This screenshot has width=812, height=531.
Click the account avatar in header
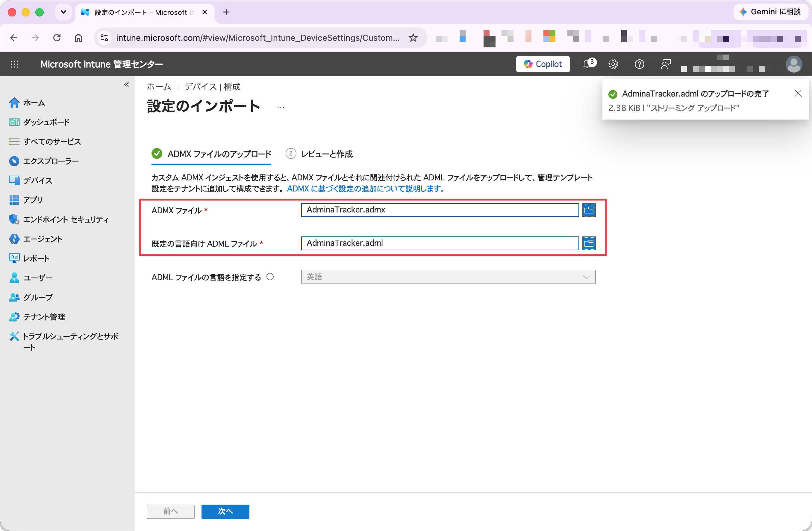pyautogui.click(x=793, y=64)
